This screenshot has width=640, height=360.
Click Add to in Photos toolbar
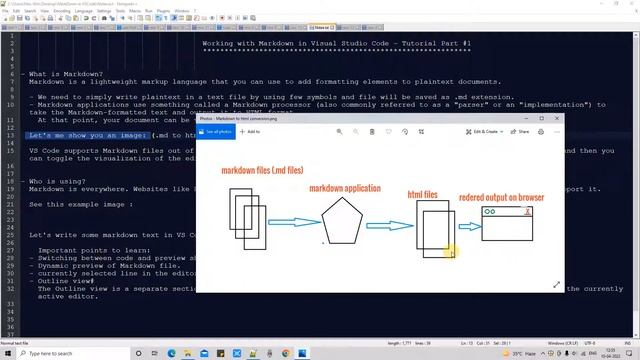[250, 132]
